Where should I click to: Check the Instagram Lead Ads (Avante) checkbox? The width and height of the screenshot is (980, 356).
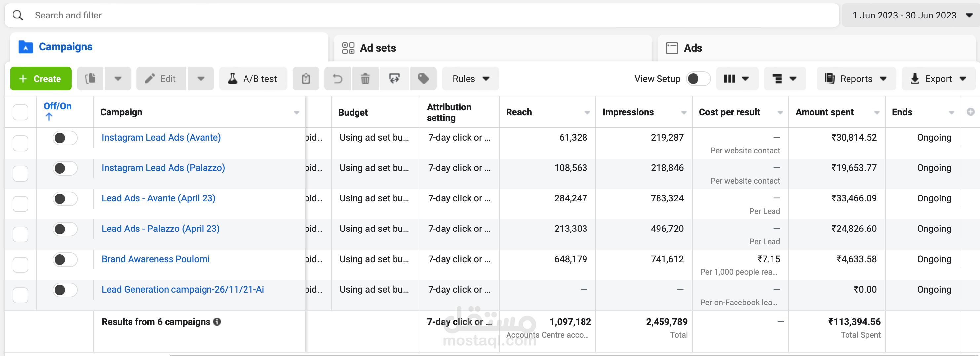[x=20, y=143]
